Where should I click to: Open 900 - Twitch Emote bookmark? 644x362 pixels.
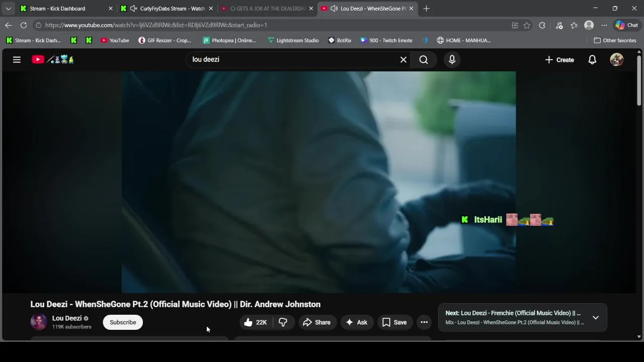pyautogui.click(x=386, y=40)
